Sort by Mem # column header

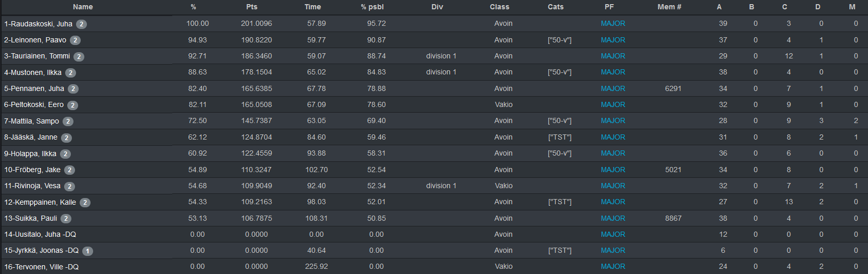click(x=669, y=7)
